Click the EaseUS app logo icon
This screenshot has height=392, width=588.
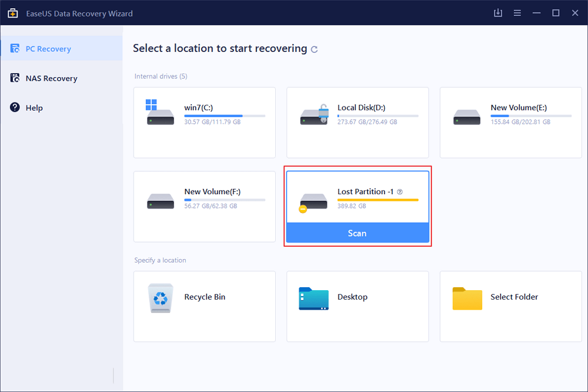coord(13,13)
